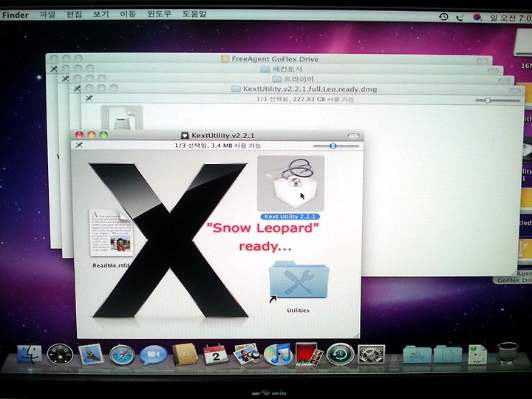532x399 pixels.
Task: Open the Kext Utility 2.2.1 application icon
Action: pyautogui.click(x=290, y=183)
